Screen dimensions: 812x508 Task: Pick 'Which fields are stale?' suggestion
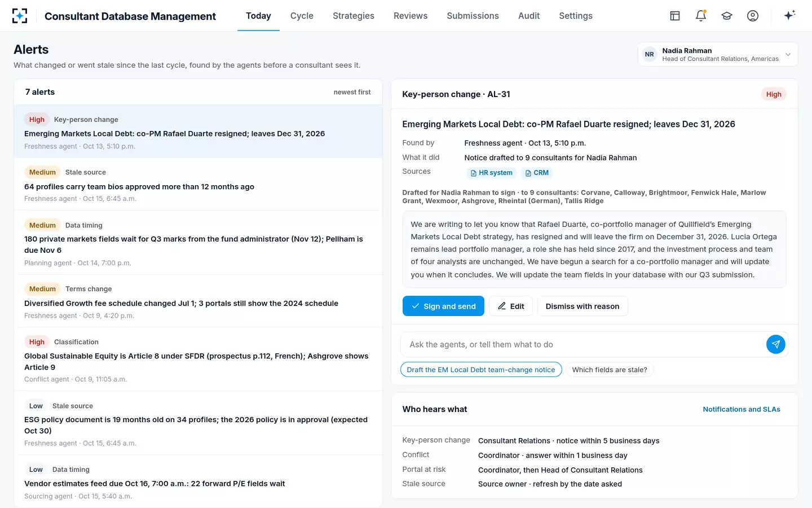point(610,370)
